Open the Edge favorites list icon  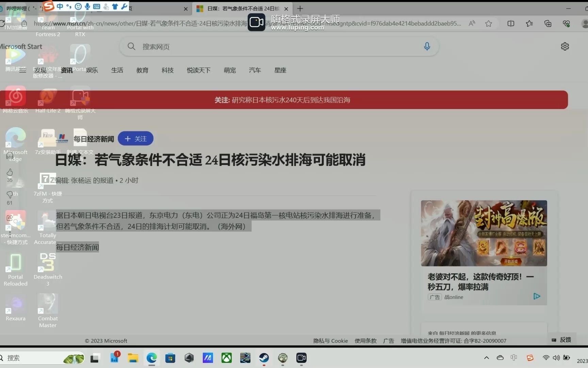[529, 24]
